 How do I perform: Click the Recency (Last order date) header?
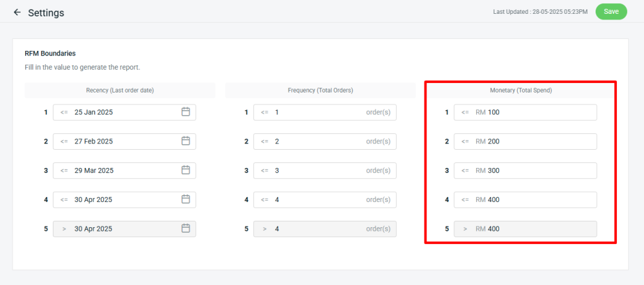(119, 91)
